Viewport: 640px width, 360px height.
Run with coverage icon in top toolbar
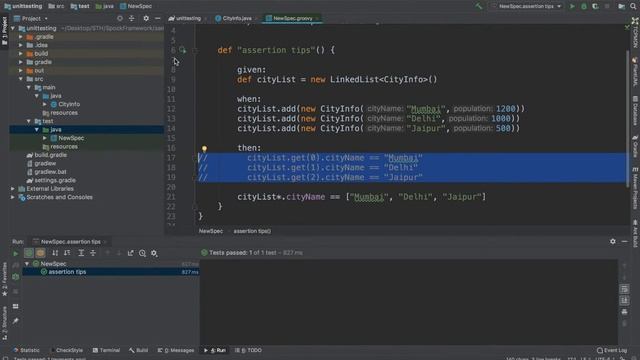pos(595,6)
